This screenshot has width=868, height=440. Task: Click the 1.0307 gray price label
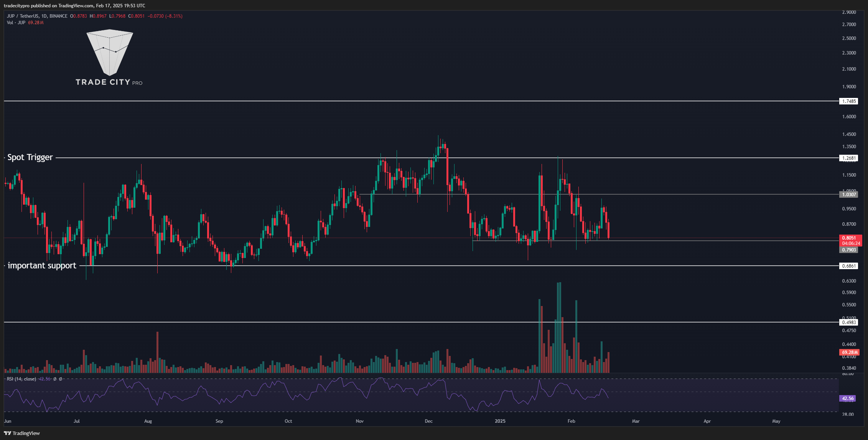(x=849, y=195)
